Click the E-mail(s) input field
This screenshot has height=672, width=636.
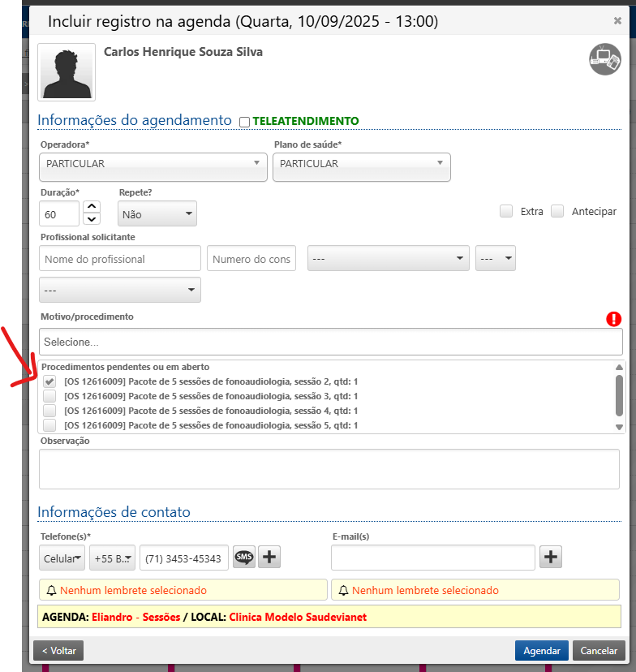[433, 558]
